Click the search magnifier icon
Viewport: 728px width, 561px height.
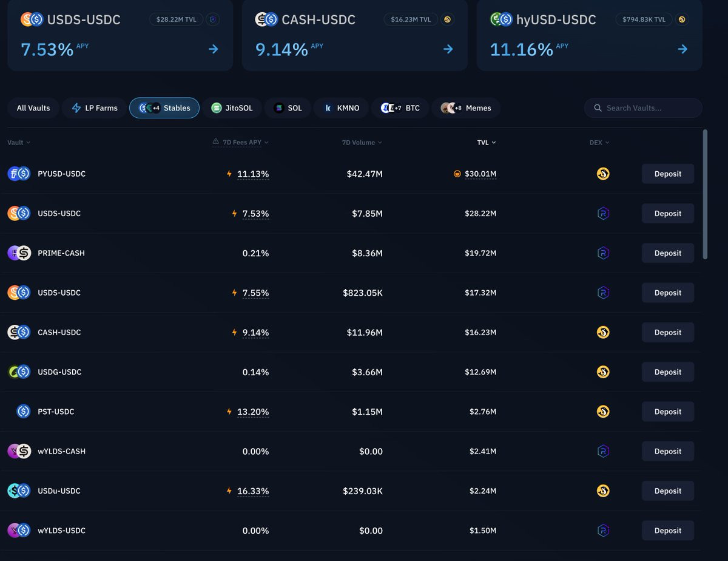tap(598, 108)
